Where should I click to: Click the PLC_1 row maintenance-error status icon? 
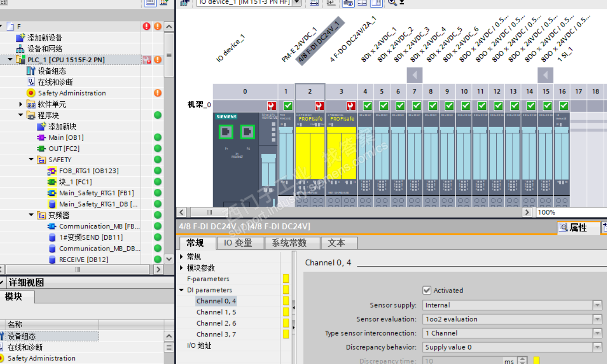[x=147, y=60]
